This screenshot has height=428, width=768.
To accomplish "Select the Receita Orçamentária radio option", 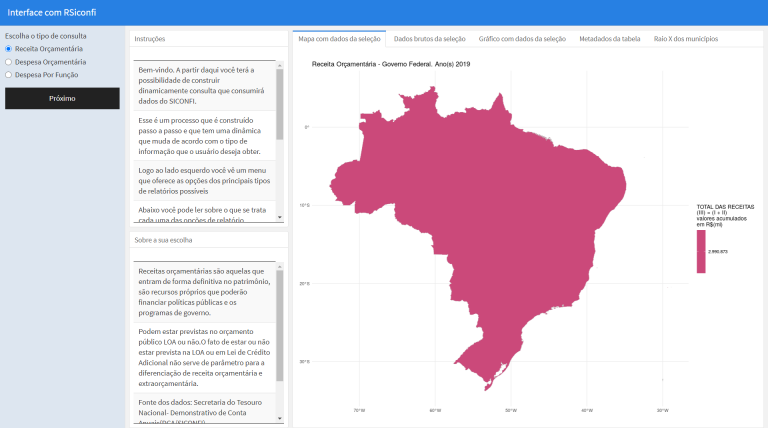I will pos(9,48).
